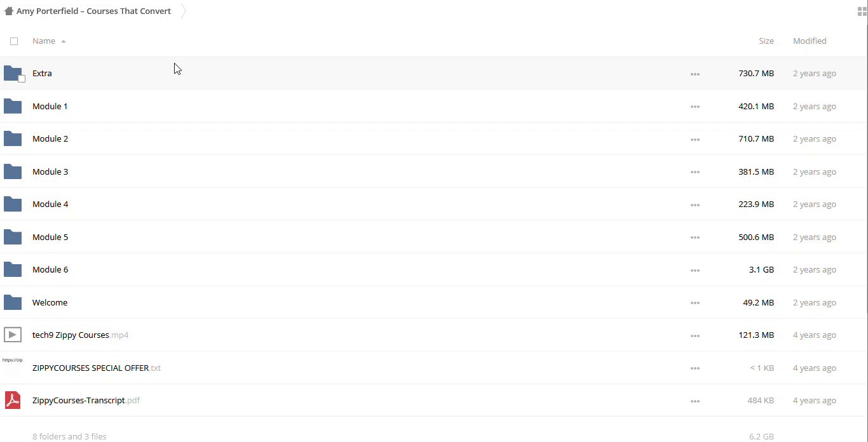Screen dimensions: 868x442
Task: Open more actions for tech9 Zippy Courses.mp4
Action: coord(695,335)
